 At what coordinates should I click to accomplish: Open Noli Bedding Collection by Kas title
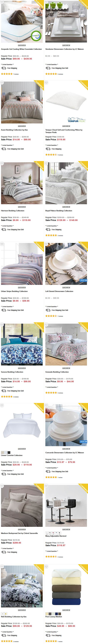coord(14,617)
